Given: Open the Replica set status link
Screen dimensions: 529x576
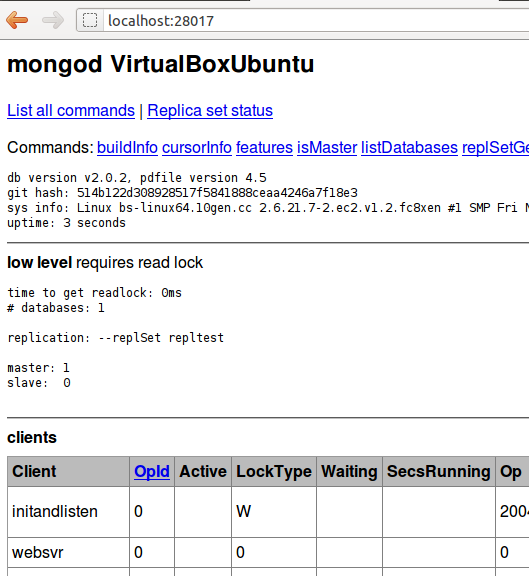Looking at the screenshot, I should (210, 111).
